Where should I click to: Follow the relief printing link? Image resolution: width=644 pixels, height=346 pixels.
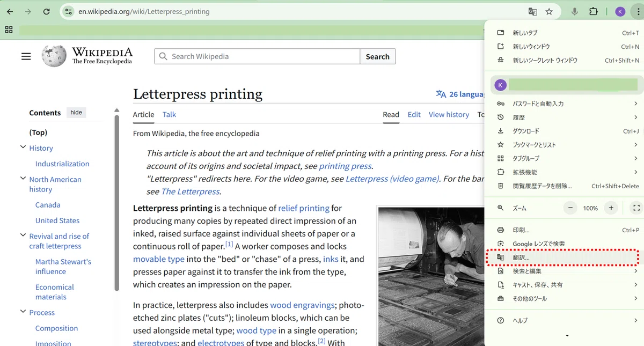[304, 208]
